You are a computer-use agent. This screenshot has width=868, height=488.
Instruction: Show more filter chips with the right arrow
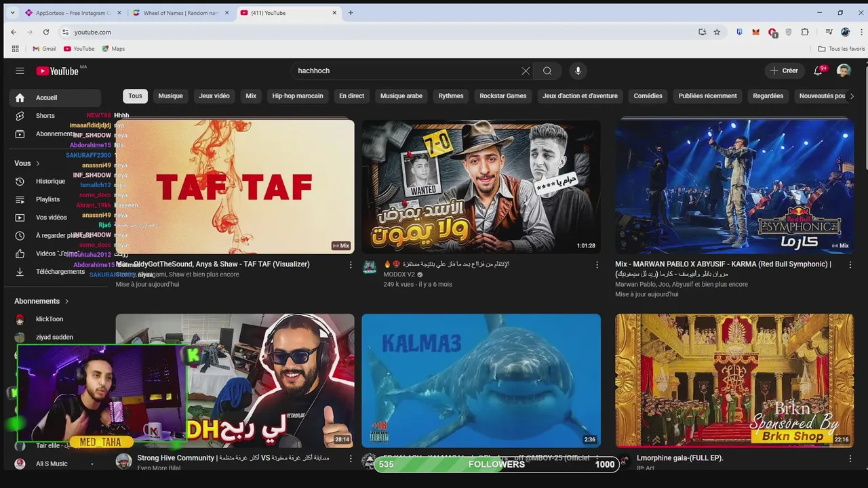pos(852,96)
